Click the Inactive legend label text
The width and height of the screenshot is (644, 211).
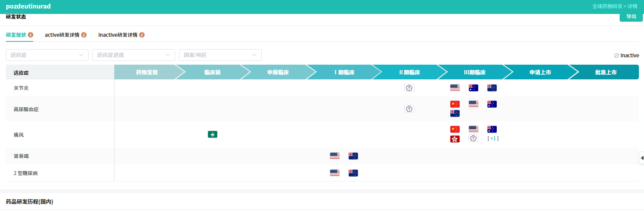click(x=630, y=55)
